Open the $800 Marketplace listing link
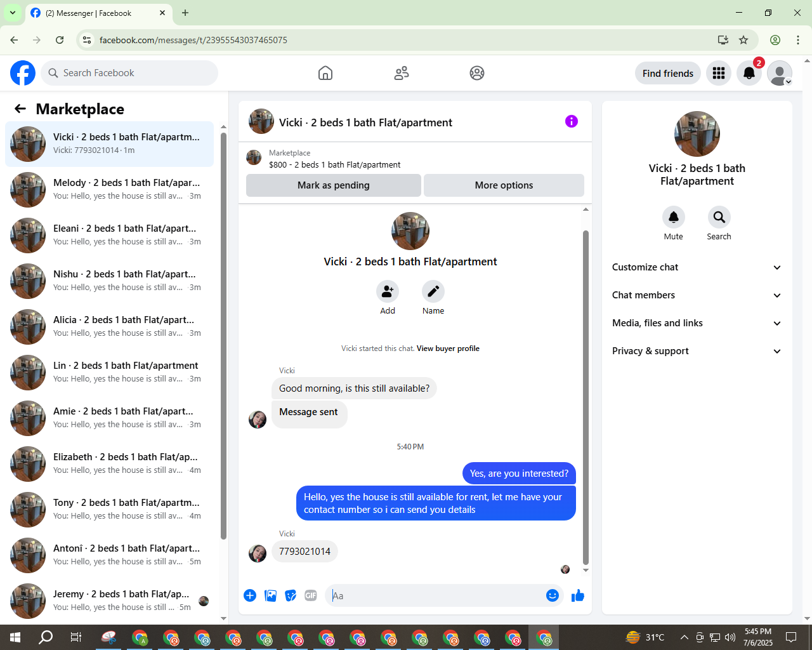 pos(334,164)
